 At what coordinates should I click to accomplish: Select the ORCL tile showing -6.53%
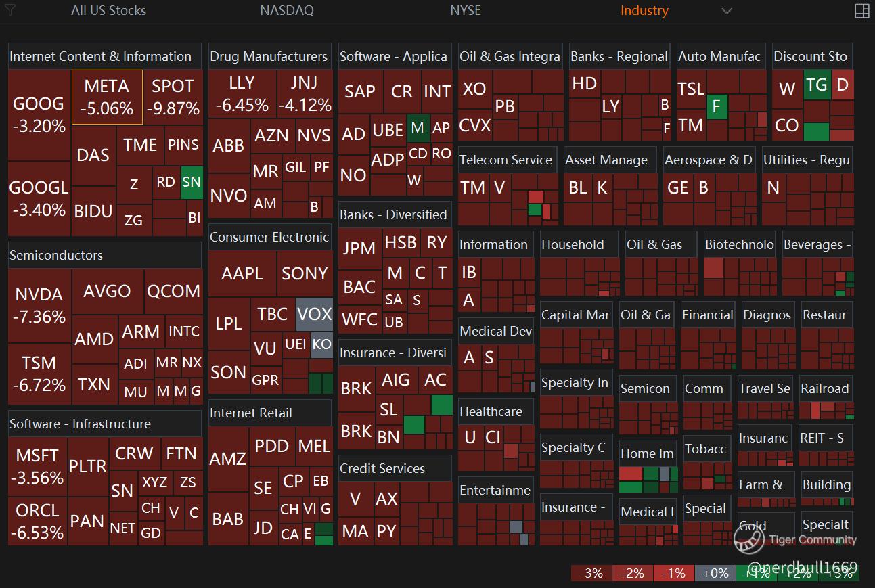point(38,521)
